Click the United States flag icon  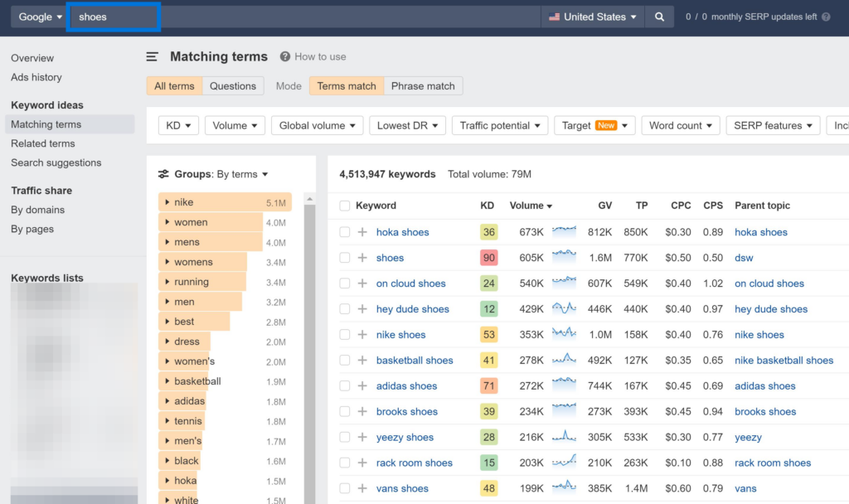tap(552, 16)
